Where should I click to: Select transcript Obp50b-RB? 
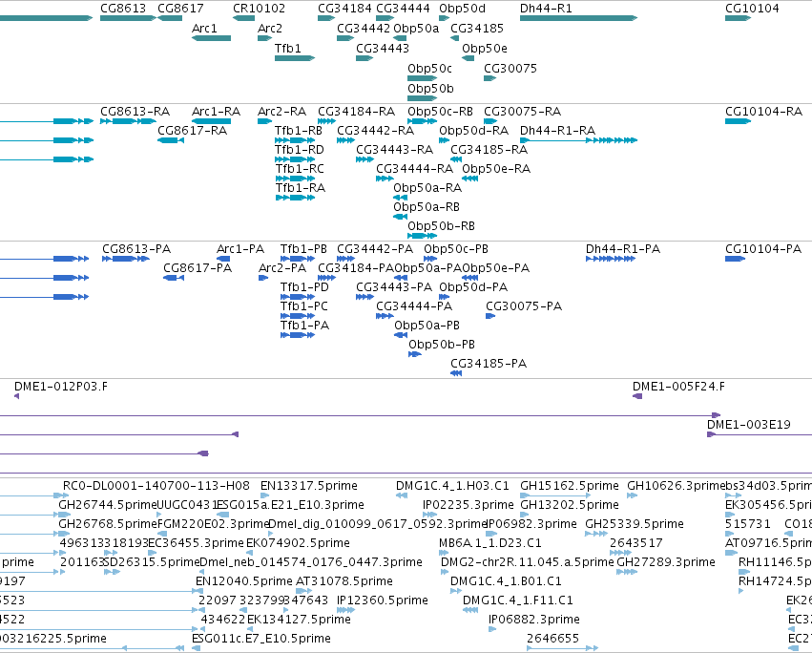(422, 236)
